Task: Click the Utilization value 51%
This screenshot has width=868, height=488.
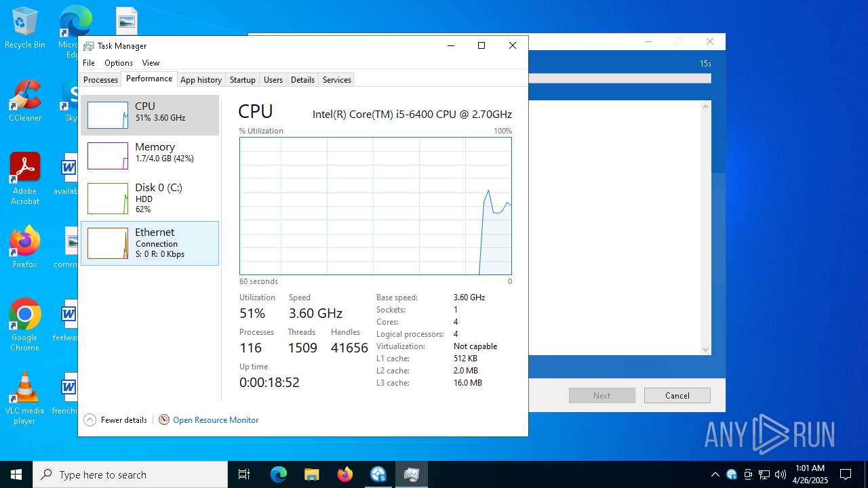Action: (252, 313)
